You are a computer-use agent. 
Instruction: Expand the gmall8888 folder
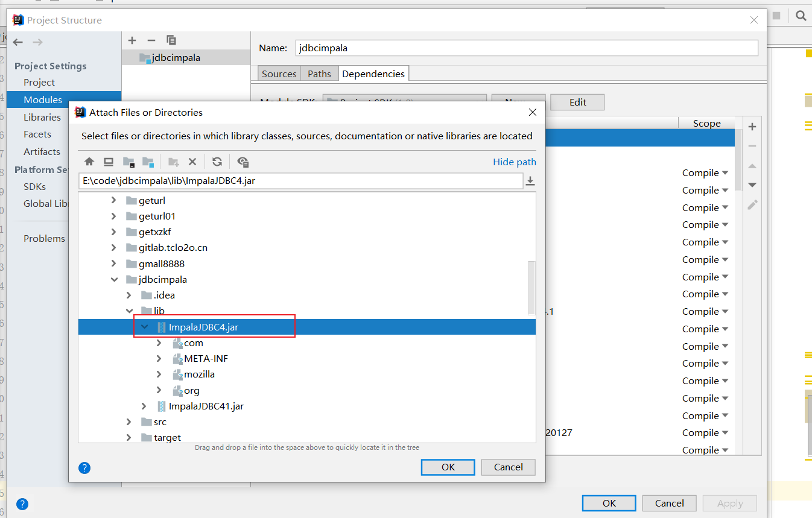click(x=113, y=264)
